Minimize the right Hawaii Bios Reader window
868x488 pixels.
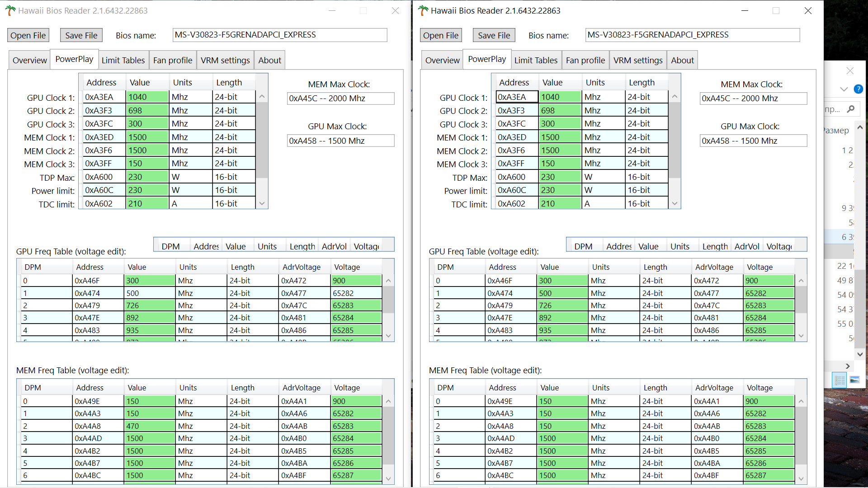[x=745, y=10]
